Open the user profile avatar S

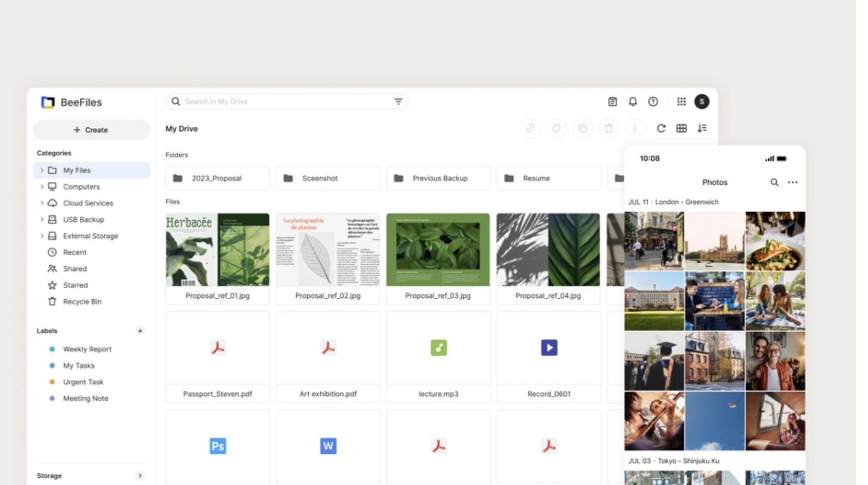[x=702, y=102]
